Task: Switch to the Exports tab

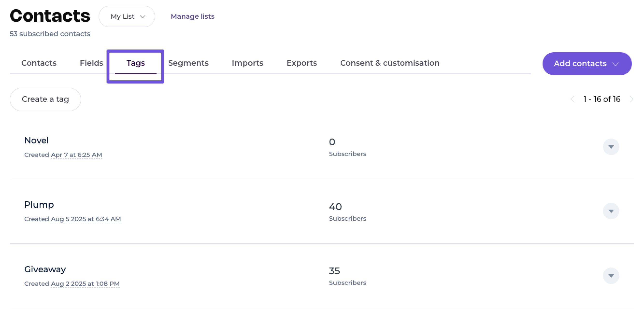Action: click(x=301, y=63)
